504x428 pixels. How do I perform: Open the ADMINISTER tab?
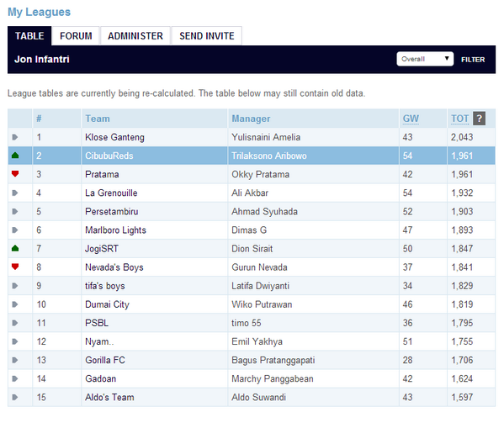pyautogui.click(x=135, y=35)
